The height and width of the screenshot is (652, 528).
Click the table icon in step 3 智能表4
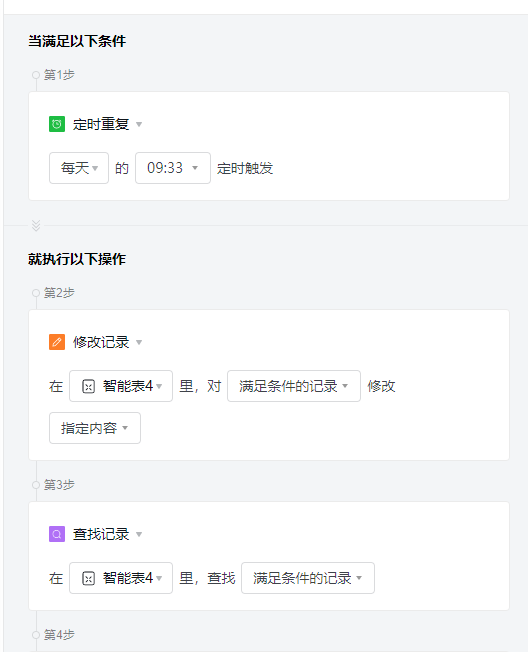pos(89,578)
